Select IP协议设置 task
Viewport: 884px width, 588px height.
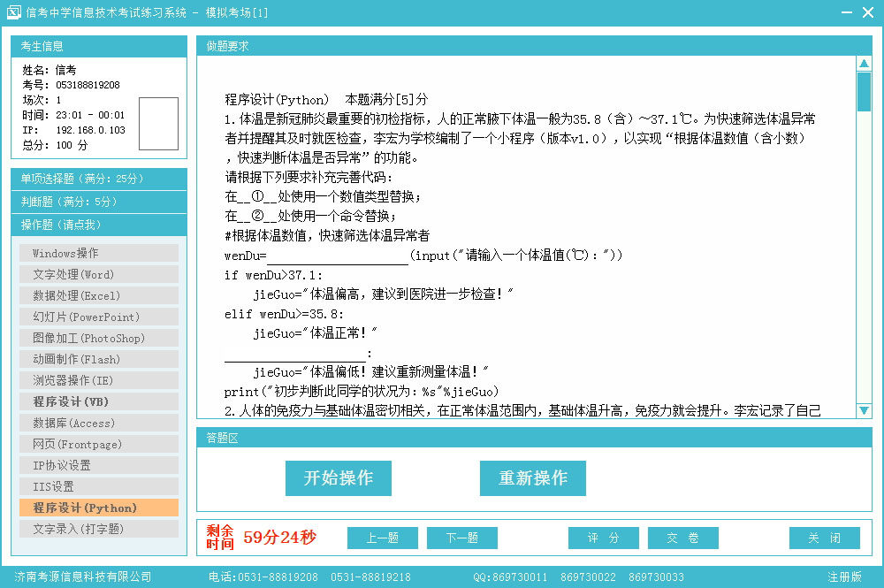click(99, 465)
